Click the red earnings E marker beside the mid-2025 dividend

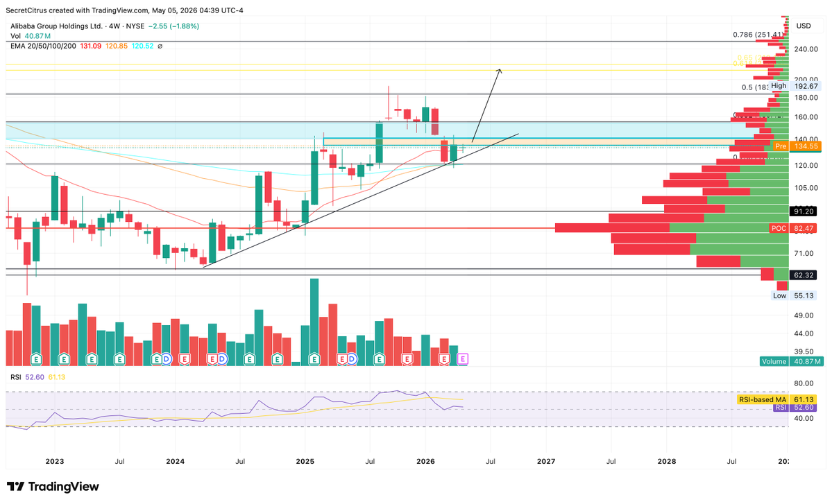coord(342,359)
